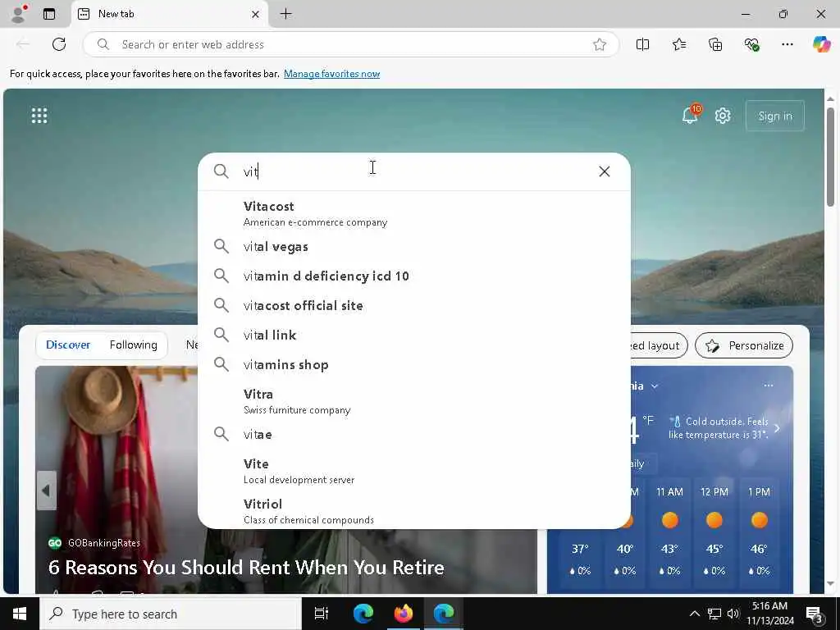Open the network icon in tray
The height and width of the screenshot is (630, 840).
coord(714,614)
